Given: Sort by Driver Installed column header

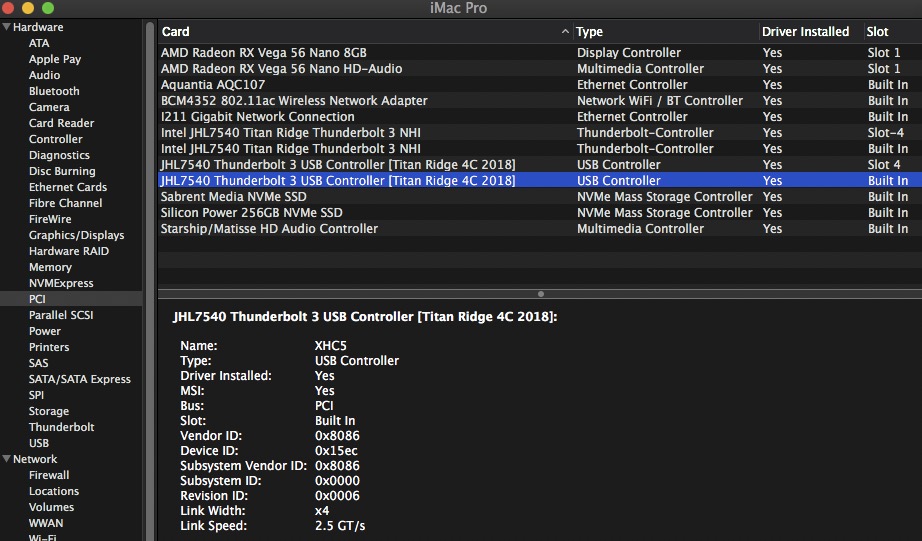Looking at the screenshot, I should tap(805, 32).
